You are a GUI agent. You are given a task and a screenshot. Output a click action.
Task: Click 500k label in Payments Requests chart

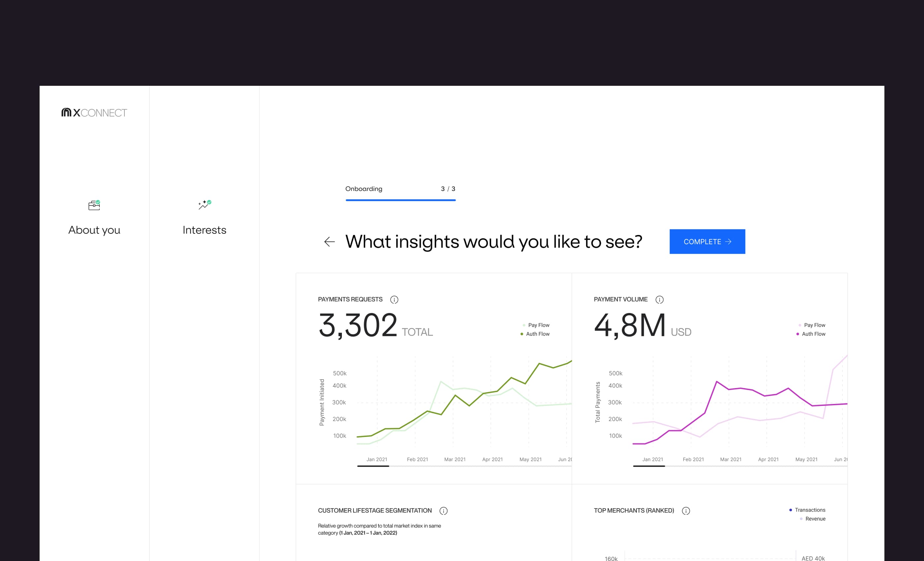339,373
